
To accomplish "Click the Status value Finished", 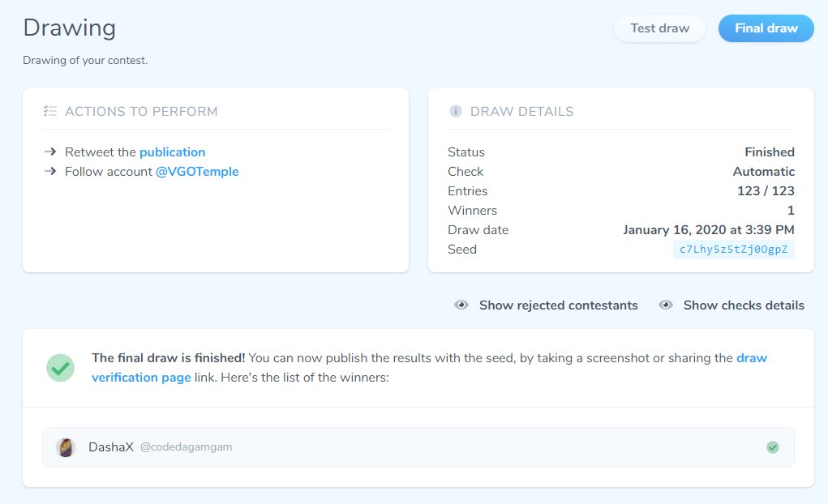I will 770,152.
